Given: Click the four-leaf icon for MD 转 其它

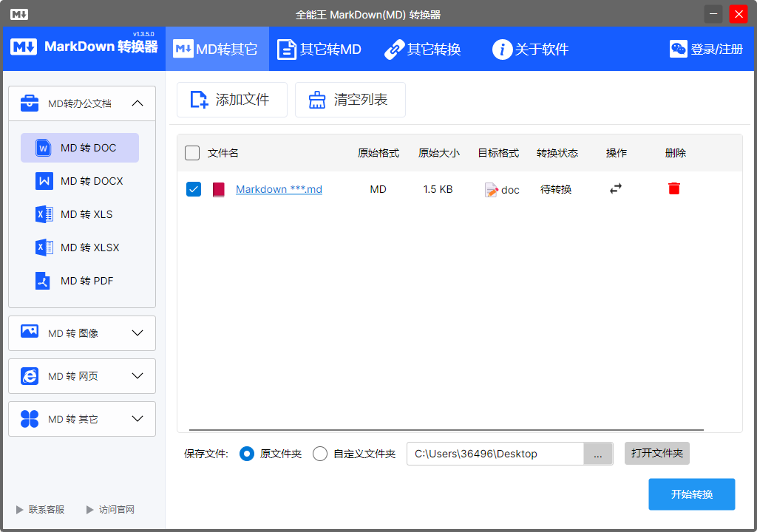Looking at the screenshot, I should tap(30, 419).
